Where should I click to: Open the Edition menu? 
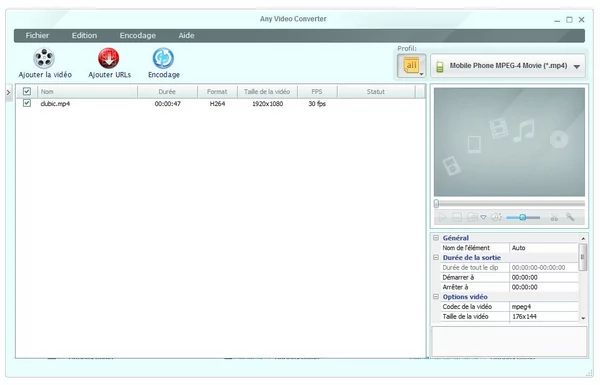tap(84, 36)
